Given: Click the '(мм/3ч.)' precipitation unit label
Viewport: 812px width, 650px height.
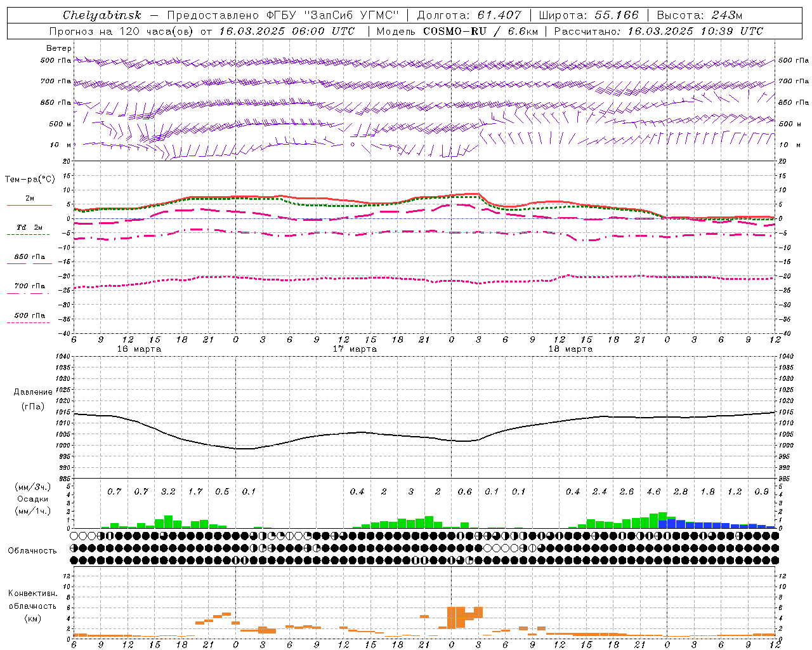Looking at the screenshot, I should pyautogui.click(x=33, y=487).
